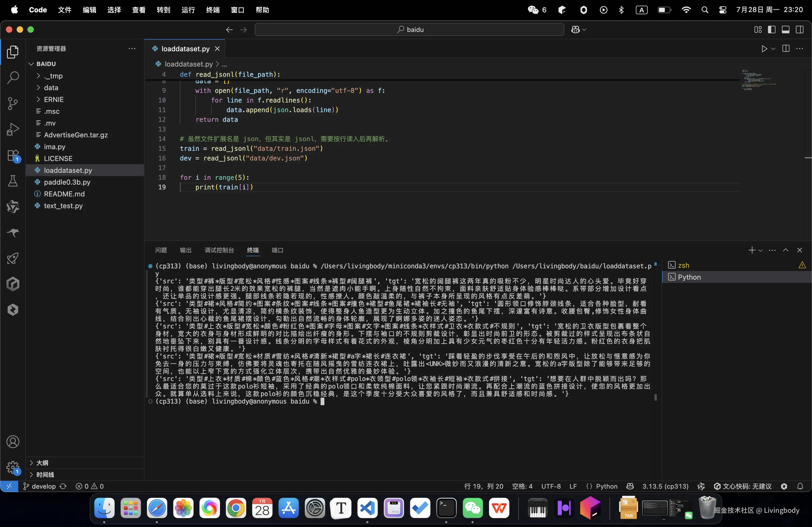Open the run button dropdown arrow

[773, 49]
